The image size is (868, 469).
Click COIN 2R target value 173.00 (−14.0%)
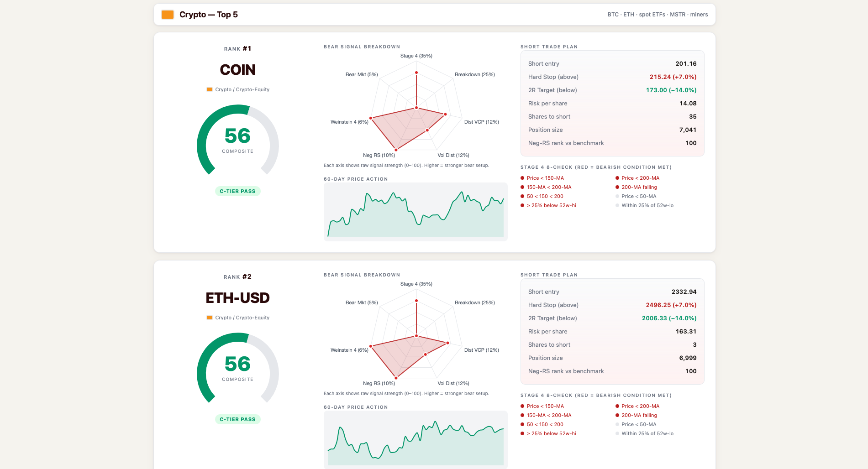point(671,90)
